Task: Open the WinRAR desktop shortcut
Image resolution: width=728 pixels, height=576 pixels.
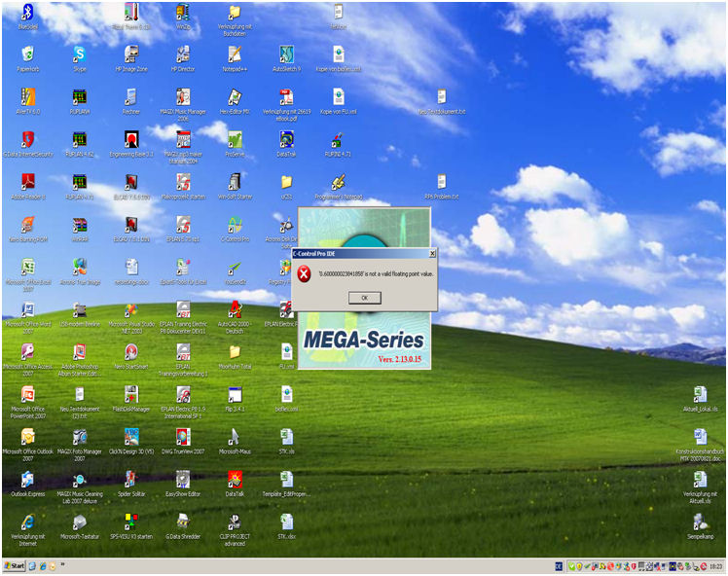Action: click(x=79, y=224)
